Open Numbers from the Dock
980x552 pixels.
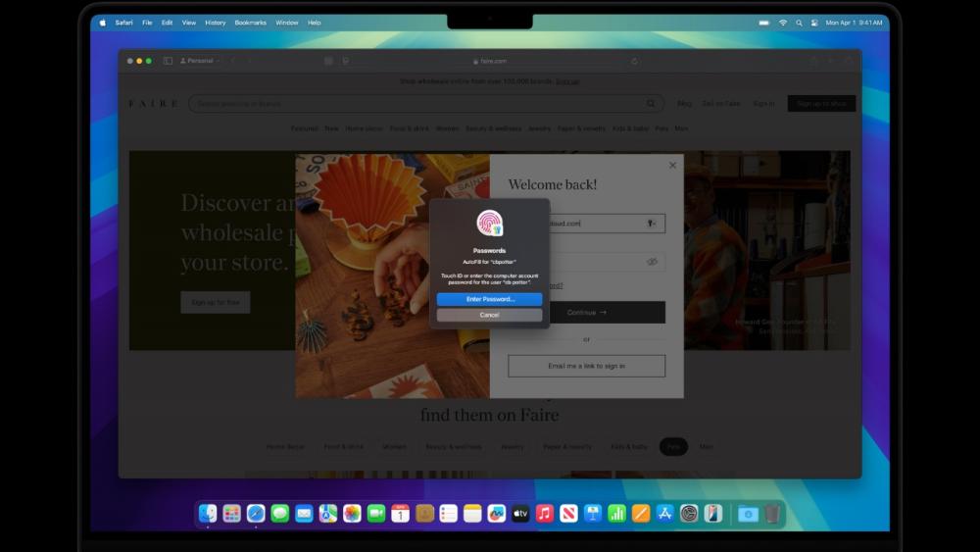[x=616, y=514]
